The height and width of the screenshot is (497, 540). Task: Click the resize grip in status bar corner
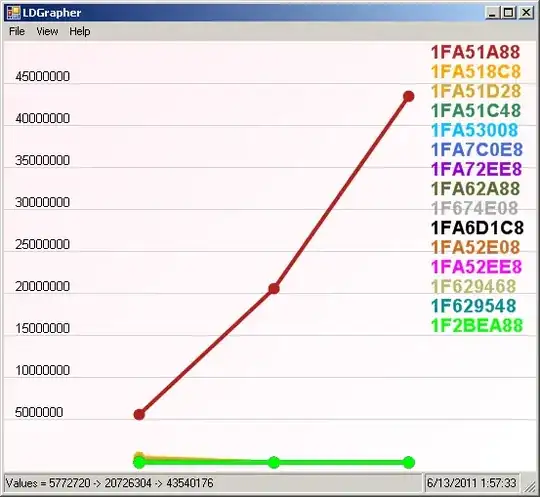coord(529,485)
